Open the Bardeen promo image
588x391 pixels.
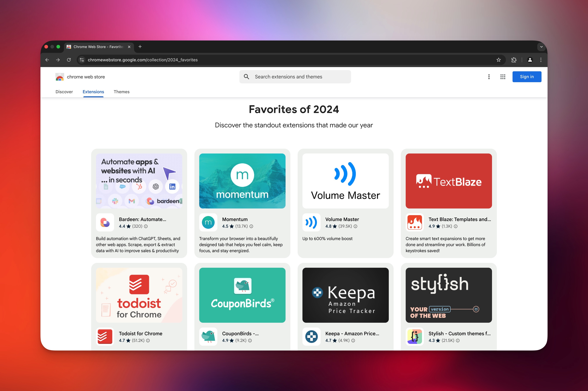pyautogui.click(x=139, y=181)
